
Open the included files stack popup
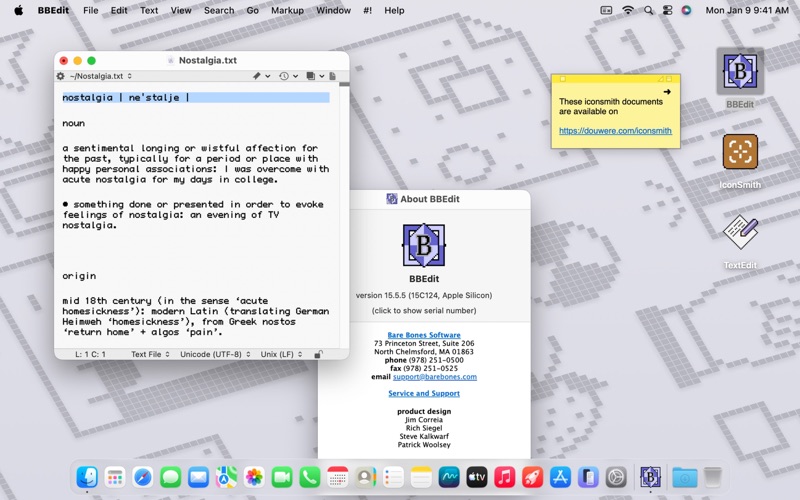(x=311, y=76)
